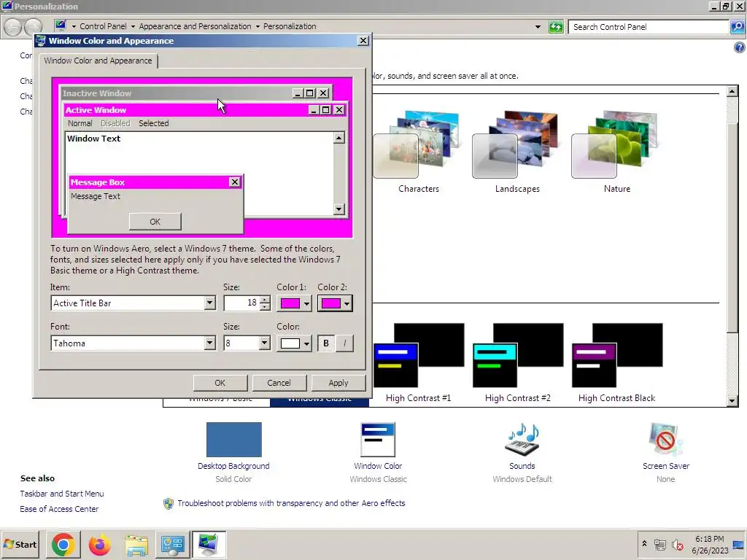Click OK in the Window Color dialog
Screen dimensions: 747x560
[x=220, y=383]
